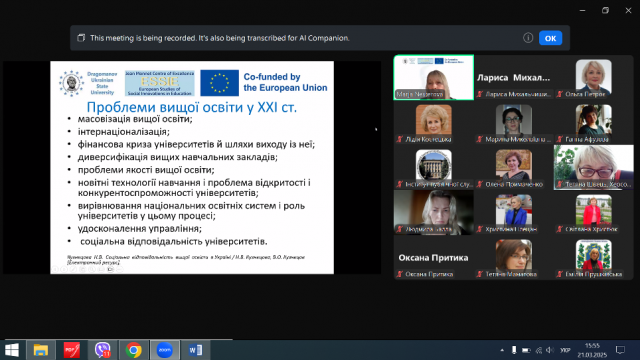Select the participant tile in blue jacket
This screenshot has height=360, width=640.
tap(513, 212)
